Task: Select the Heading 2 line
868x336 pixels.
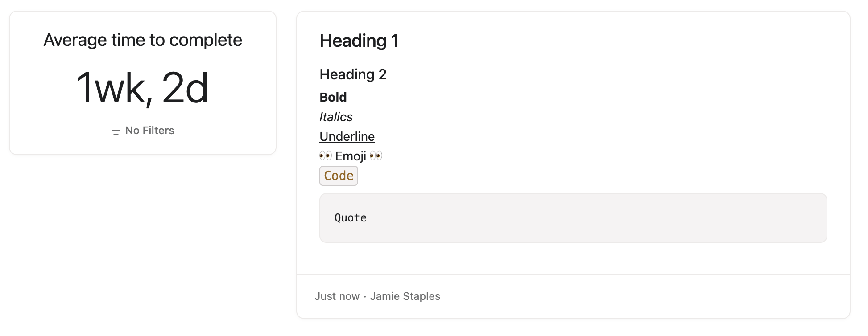Action: tap(353, 74)
